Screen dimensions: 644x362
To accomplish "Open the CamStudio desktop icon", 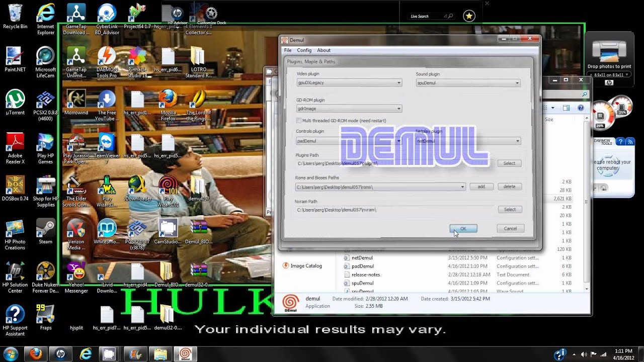I will coord(168,232).
